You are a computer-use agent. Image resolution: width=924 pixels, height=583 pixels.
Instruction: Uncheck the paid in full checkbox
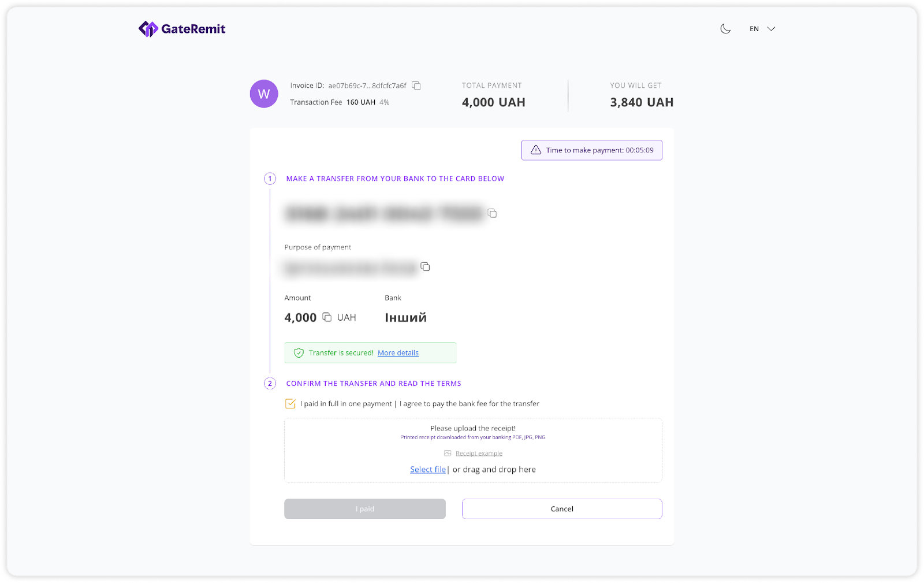pos(290,404)
